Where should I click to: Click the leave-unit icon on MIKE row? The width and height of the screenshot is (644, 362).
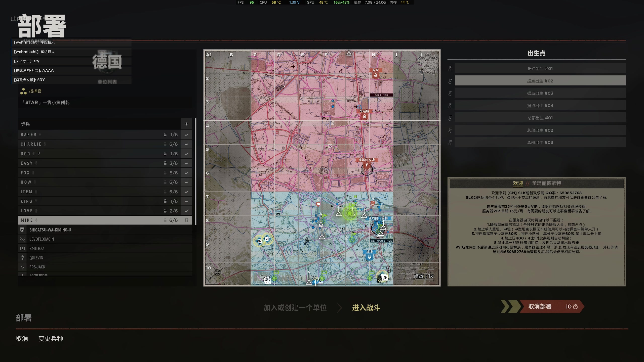(186, 220)
